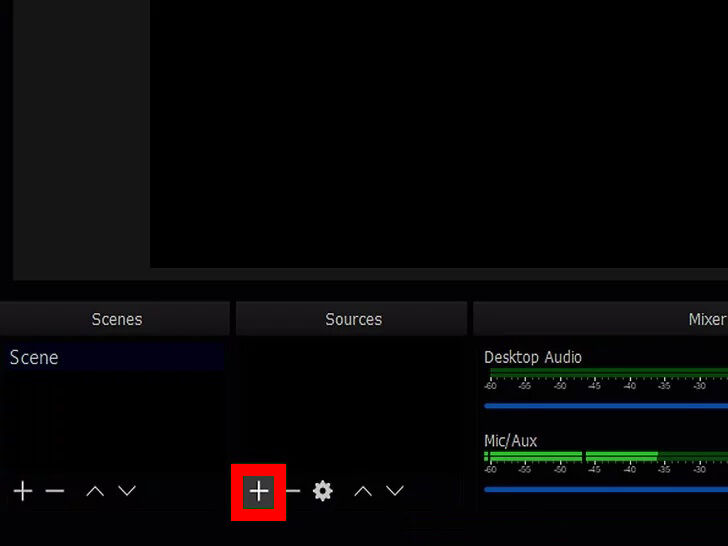
Task: Open source properties gear icon
Action: [322, 491]
